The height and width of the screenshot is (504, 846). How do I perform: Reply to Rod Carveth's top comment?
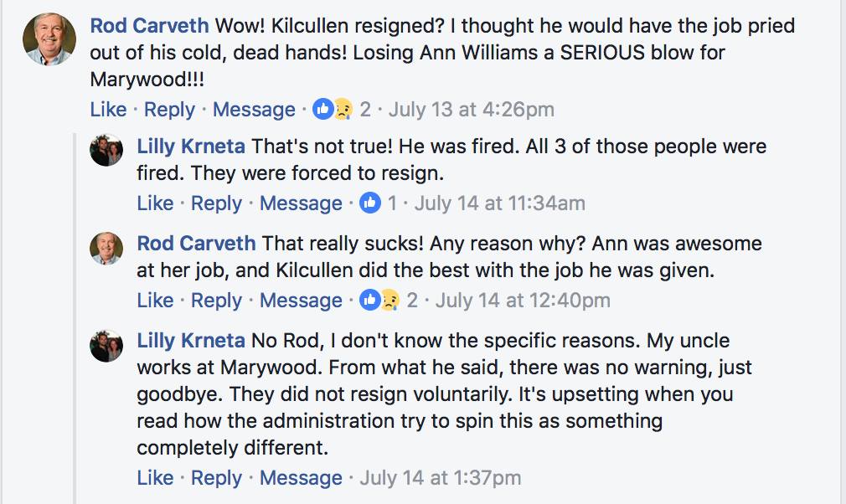click(x=169, y=110)
